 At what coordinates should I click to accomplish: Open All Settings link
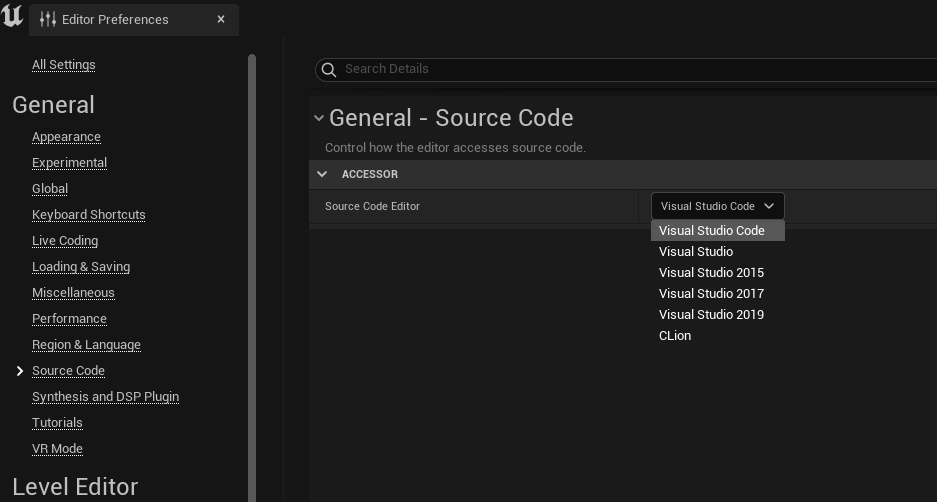coord(63,65)
